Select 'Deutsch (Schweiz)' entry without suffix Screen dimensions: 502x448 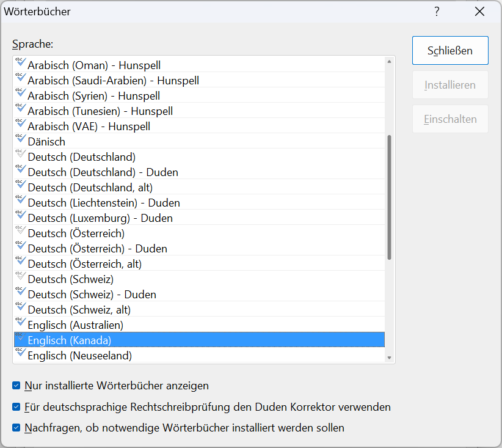199,279
